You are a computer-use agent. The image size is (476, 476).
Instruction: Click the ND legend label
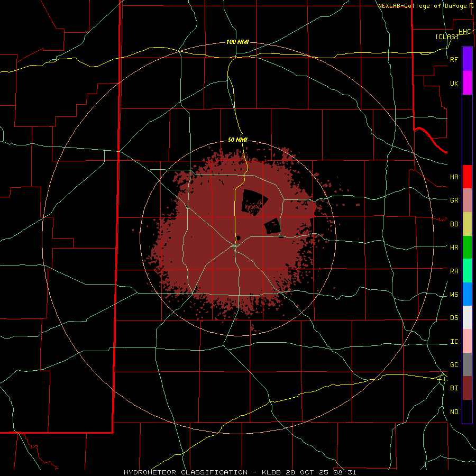[454, 412]
